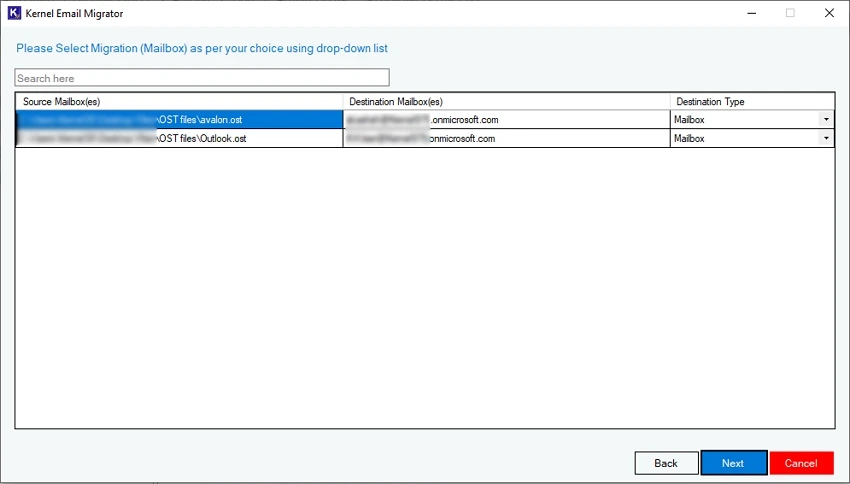
Task: Open Destination Type dropdown for avalon.ost
Action: pos(826,120)
